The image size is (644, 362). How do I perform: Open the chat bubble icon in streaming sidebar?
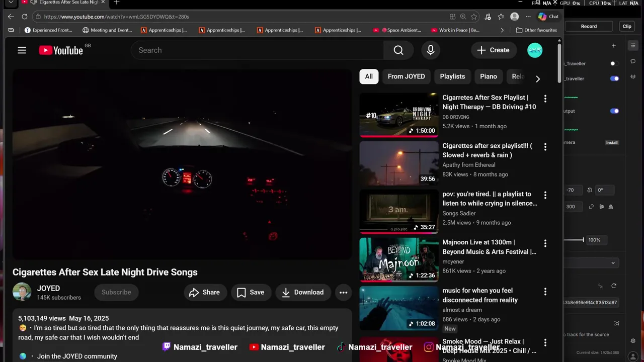click(633, 61)
